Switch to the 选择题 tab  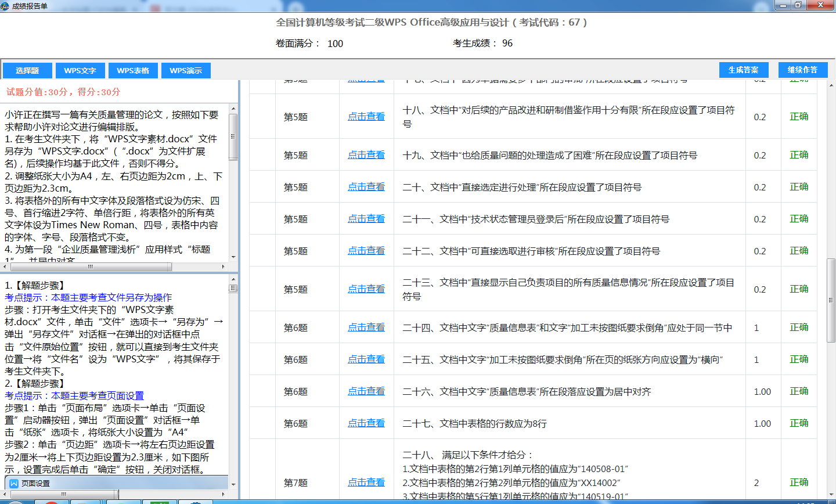tap(27, 70)
